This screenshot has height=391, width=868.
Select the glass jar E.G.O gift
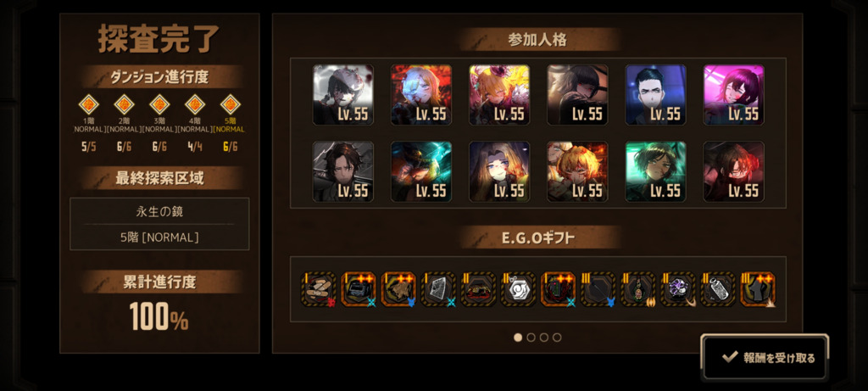point(717,289)
